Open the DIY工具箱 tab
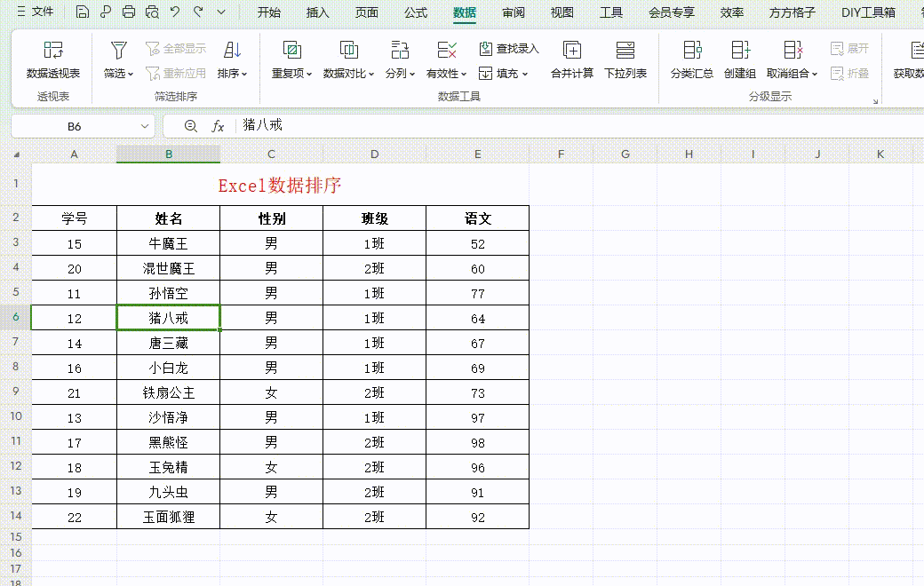Viewport: 924px width, 586px height. [869, 12]
